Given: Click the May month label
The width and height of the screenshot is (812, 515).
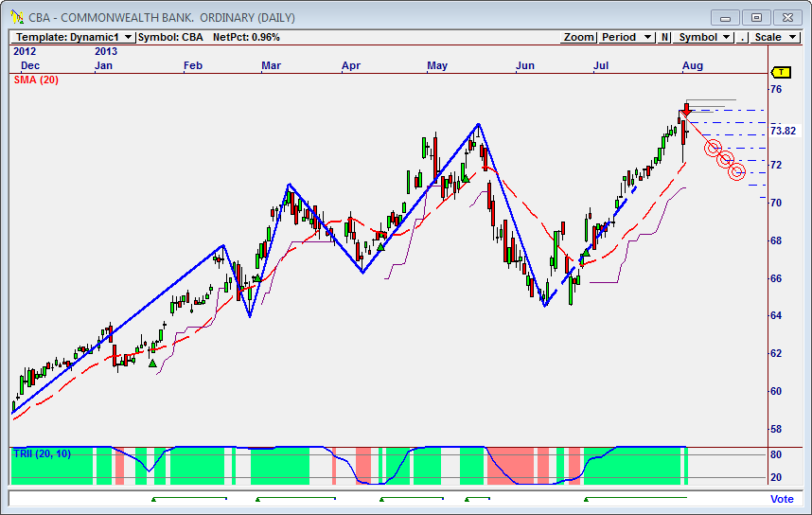Looking at the screenshot, I should coord(437,66).
